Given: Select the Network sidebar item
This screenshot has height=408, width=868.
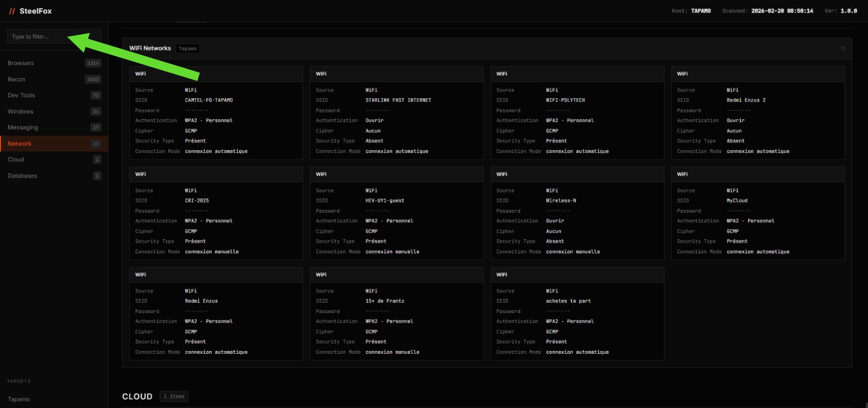Looking at the screenshot, I should tap(20, 144).
